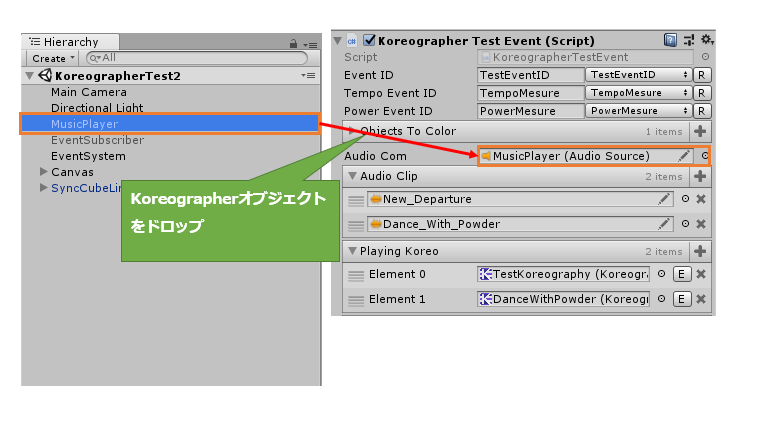Select Main Camera in Hierarchy
Screen dimensions: 761x438
89,92
